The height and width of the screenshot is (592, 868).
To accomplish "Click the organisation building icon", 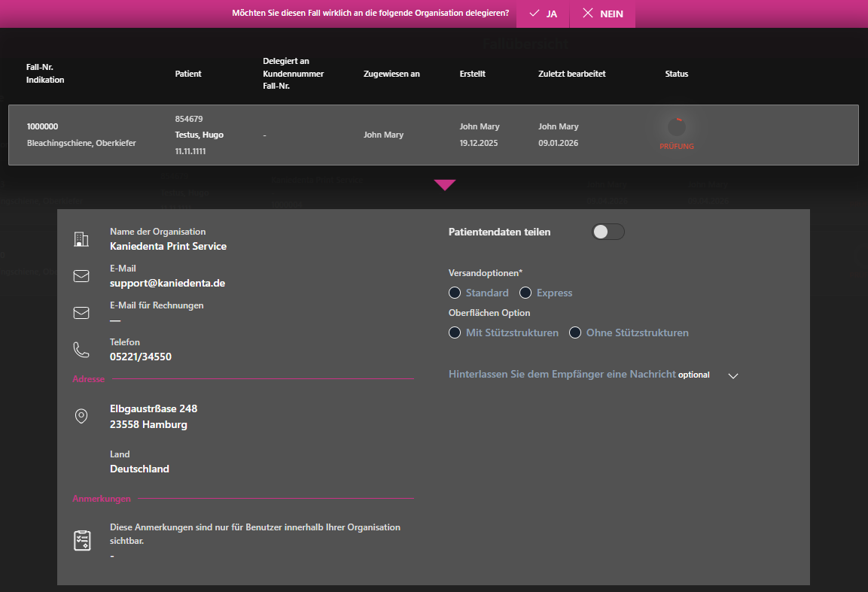I will click(x=81, y=239).
